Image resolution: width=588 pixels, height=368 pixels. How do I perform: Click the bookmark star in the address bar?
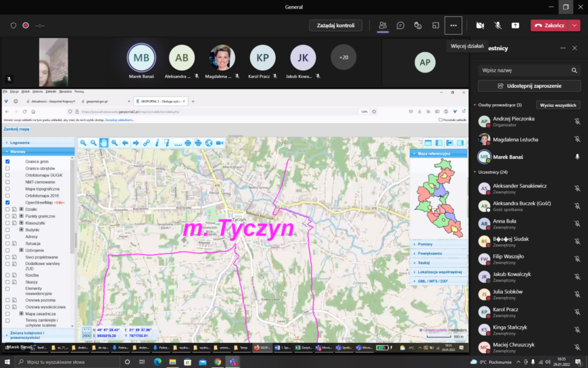(374, 112)
